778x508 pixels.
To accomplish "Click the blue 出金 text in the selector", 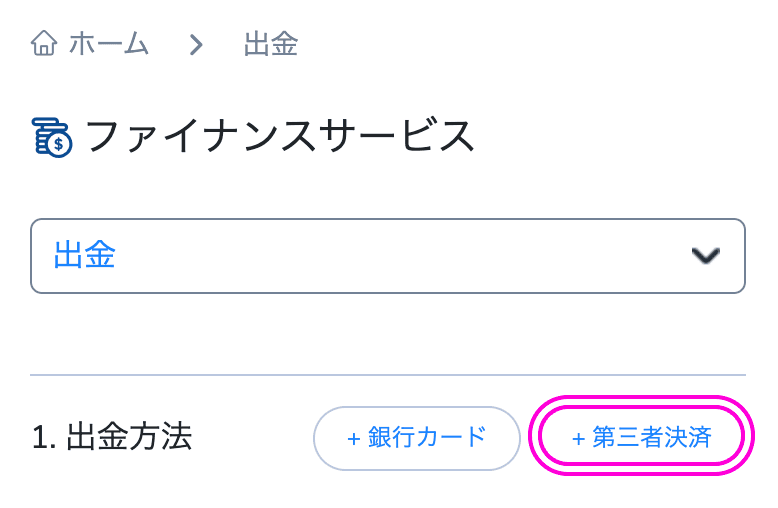I will (x=84, y=255).
